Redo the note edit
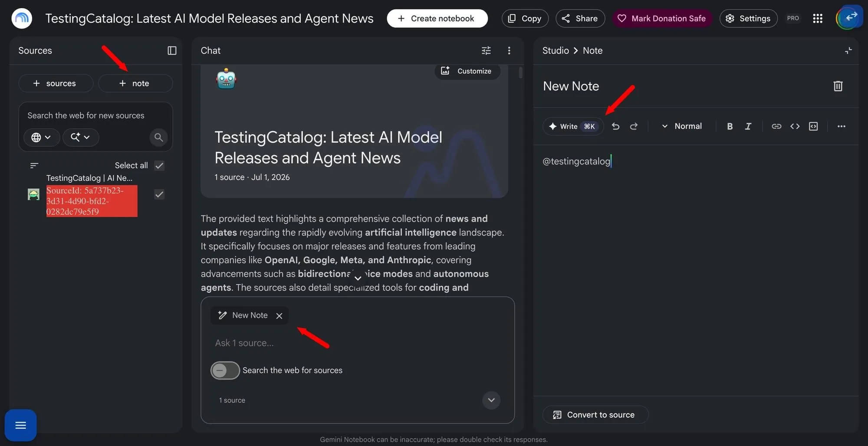This screenshot has width=868, height=446. pyautogui.click(x=634, y=126)
